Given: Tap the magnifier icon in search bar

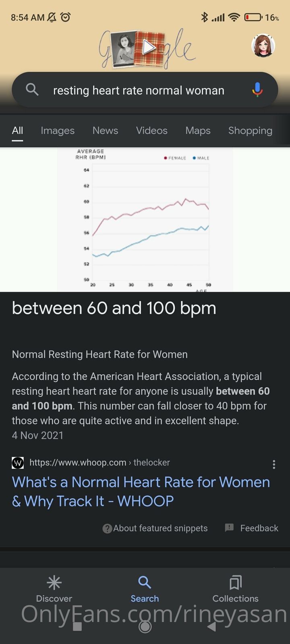Looking at the screenshot, I should (x=32, y=90).
